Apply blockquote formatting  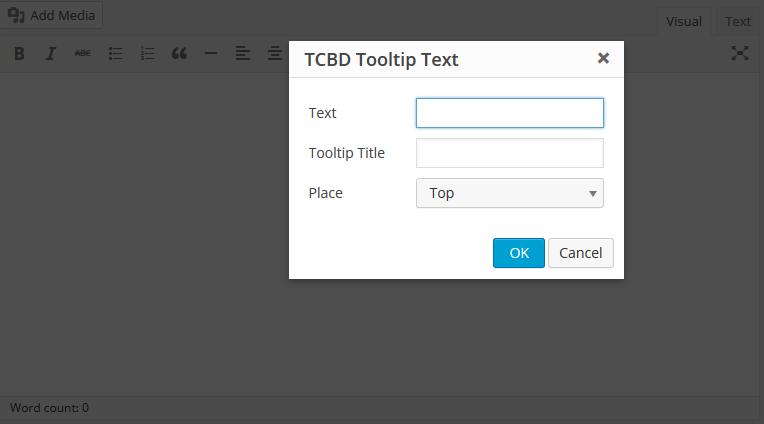tap(179, 54)
